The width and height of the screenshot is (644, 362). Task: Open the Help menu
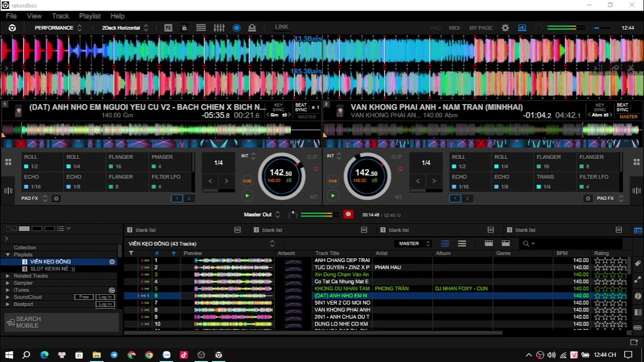pyautogui.click(x=117, y=16)
